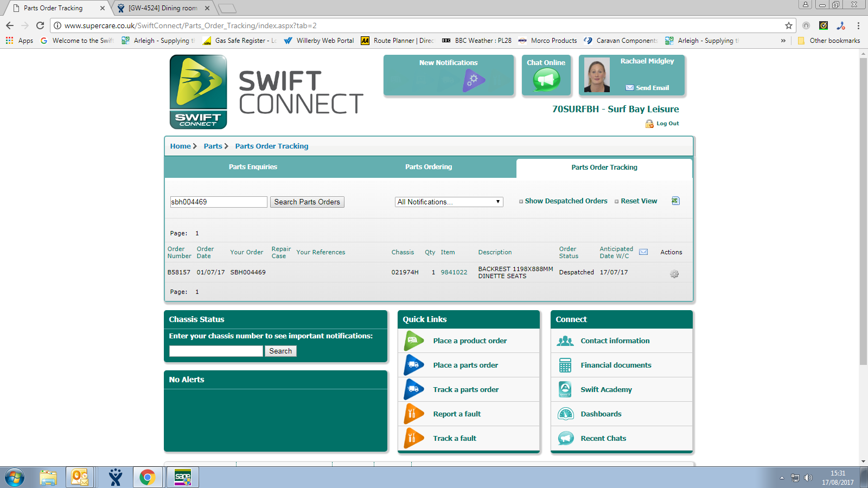This screenshot has width=868, height=488.
Task: Open the Financial documents calculator icon
Action: (x=565, y=365)
